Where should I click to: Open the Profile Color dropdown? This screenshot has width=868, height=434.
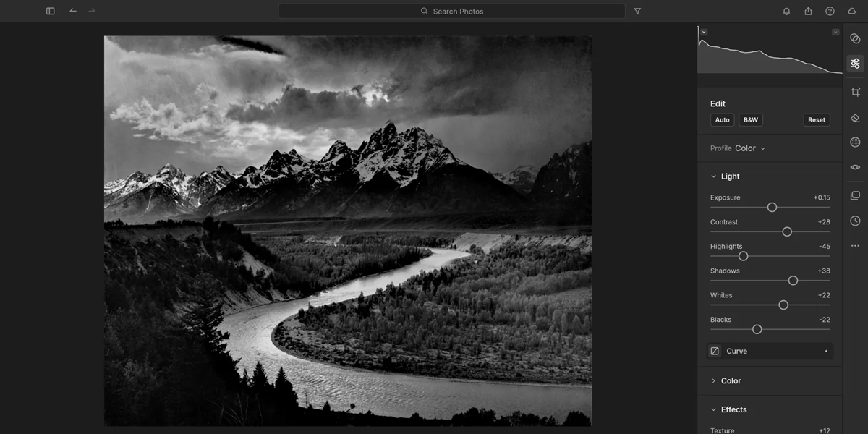click(750, 148)
